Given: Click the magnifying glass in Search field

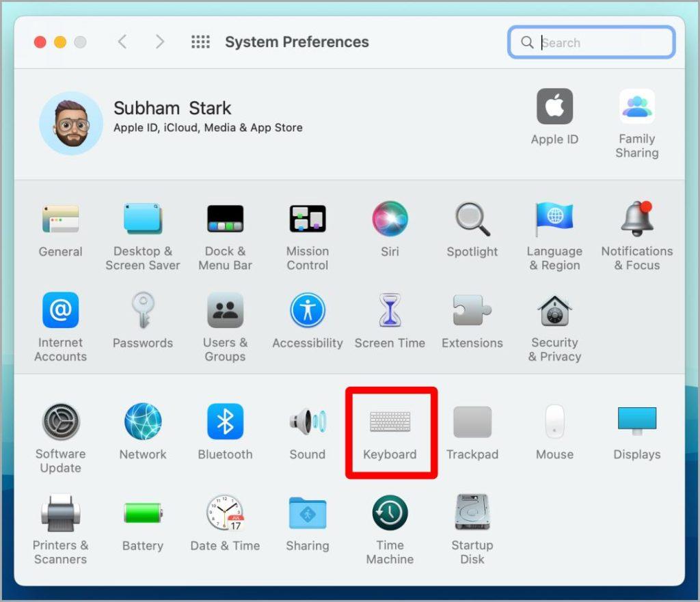Looking at the screenshot, I should pyautogui.click(x=527, y=42).
